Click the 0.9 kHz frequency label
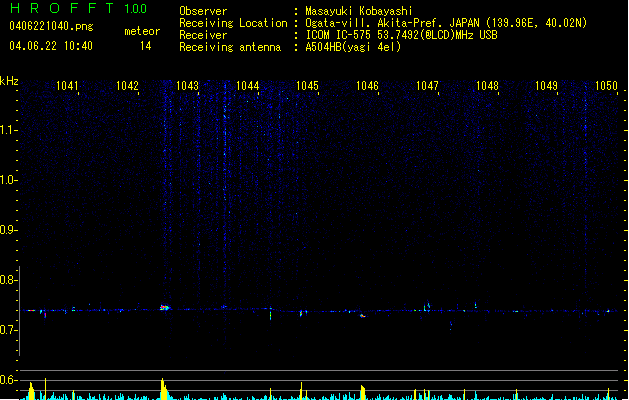 pyautogui.click(x=8, y=230)
